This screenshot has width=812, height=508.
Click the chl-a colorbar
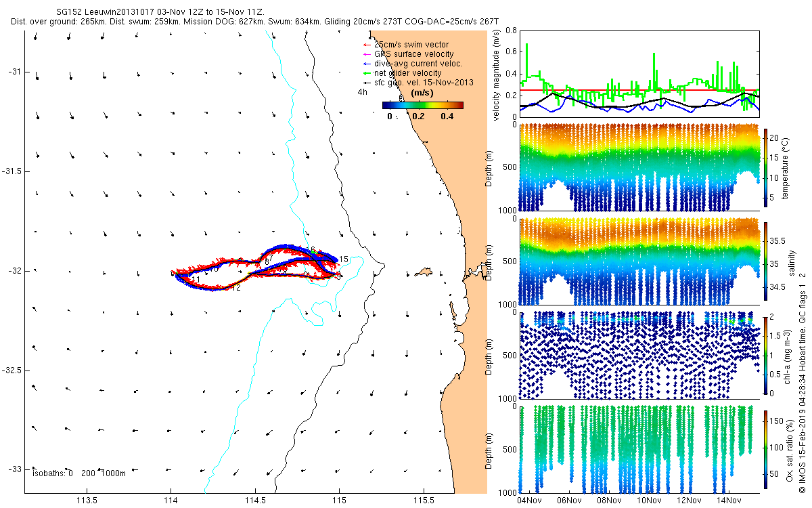pos(767,355)
